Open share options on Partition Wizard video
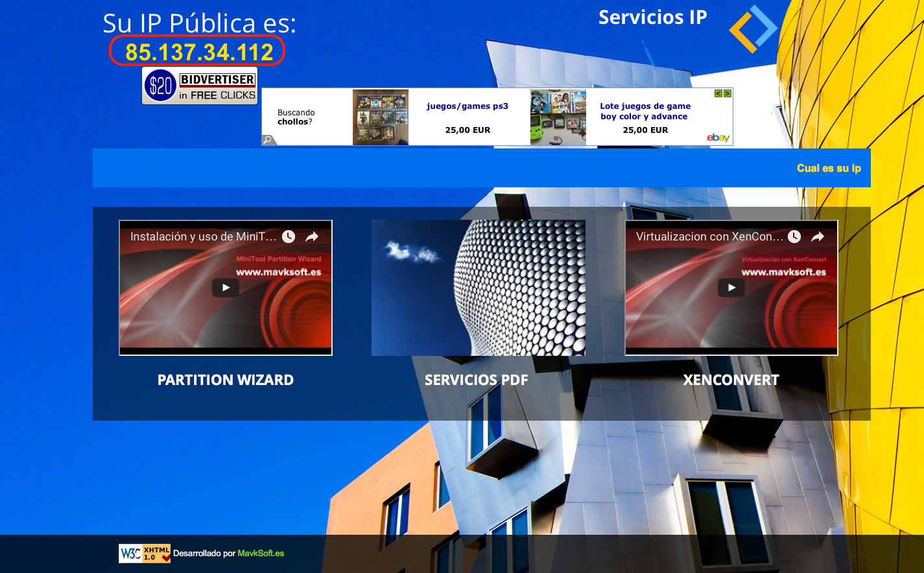The height and width of the screenshot is (573, 924). [x=312, y=236]
